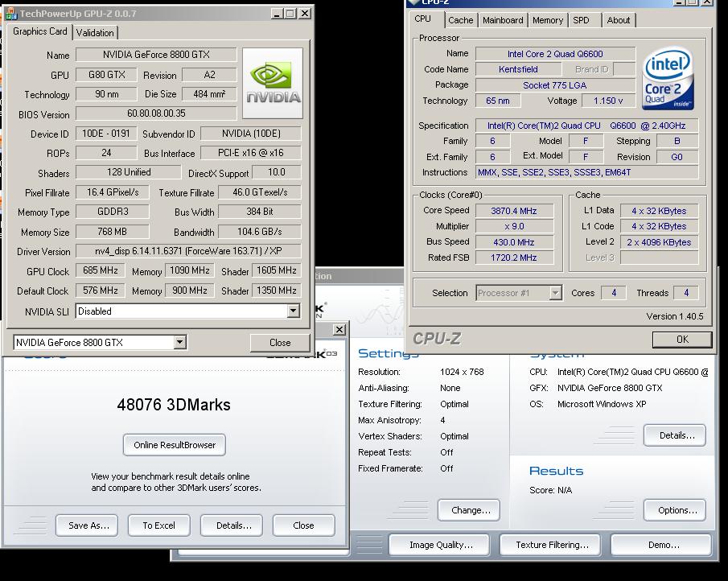Click the Demo button in 3DMark
This screenshot has width=728, height=581.
pyautogui.click(x=661, y=545)
